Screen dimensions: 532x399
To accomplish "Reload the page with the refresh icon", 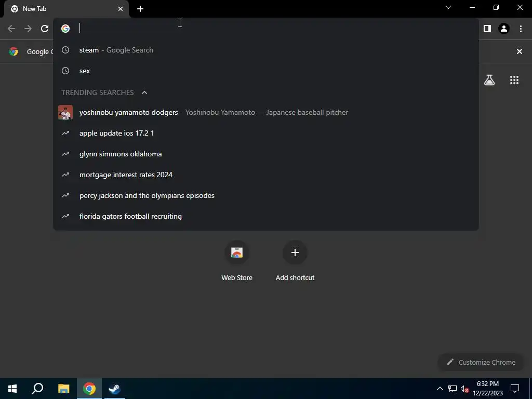I will (45, 29).
